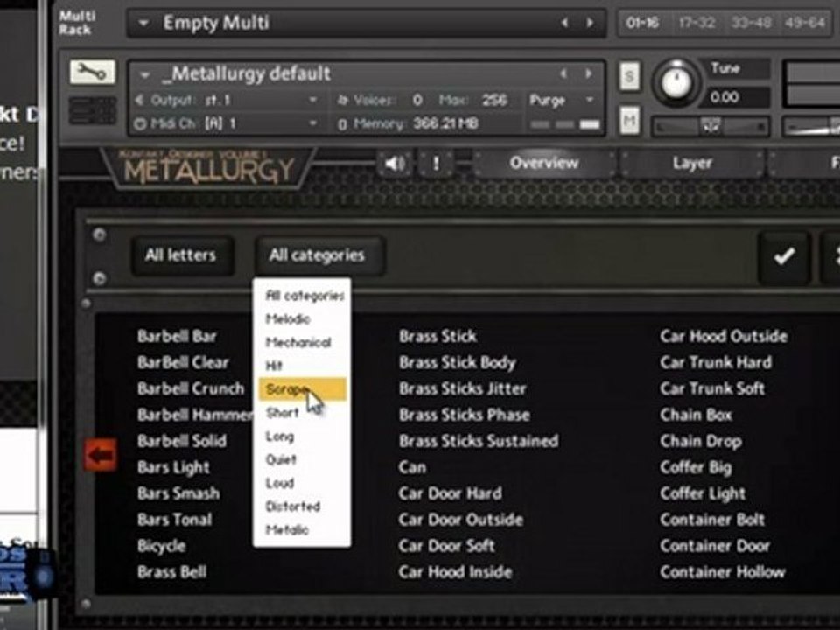
Task: Select the BarBell Clear sound
Action: (x=183, y=362)
